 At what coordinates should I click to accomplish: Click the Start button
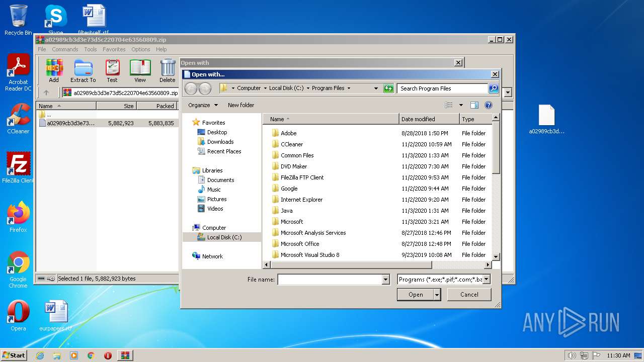[x=14, y=355]
